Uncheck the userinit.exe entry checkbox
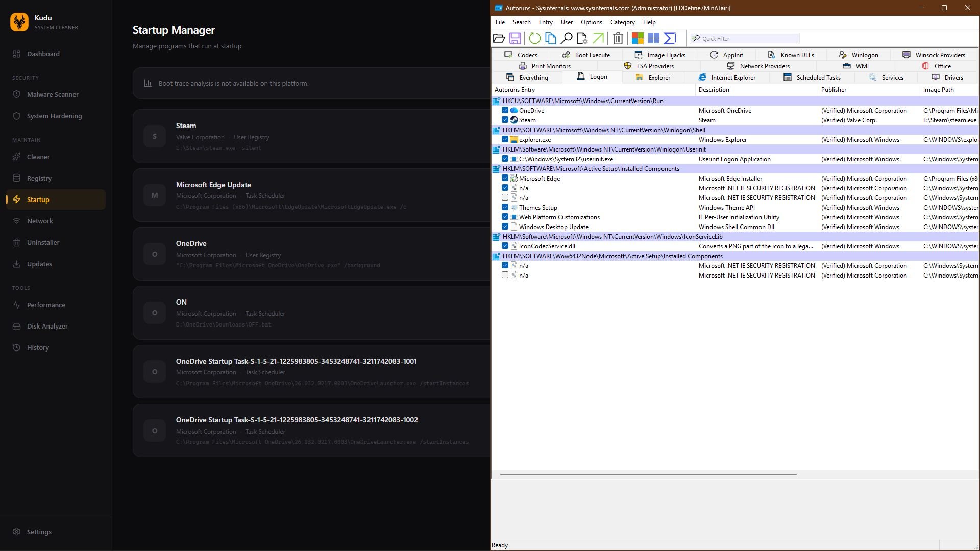Screen dimensions: 980x551 point(505,159)
